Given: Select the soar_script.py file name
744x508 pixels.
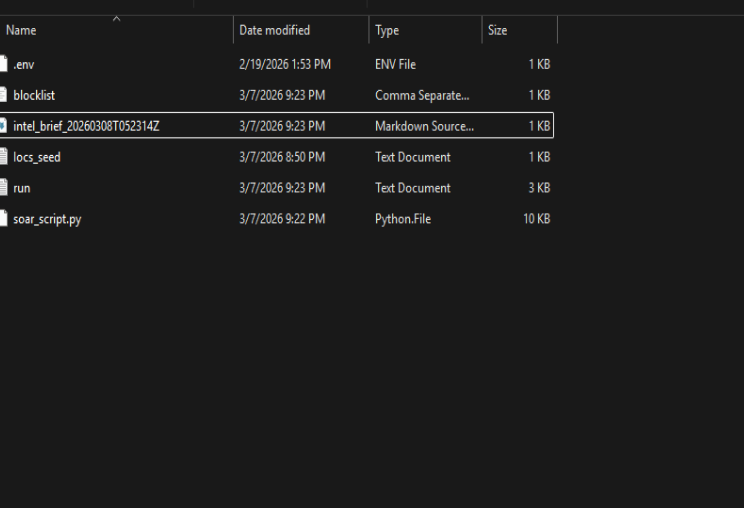Looking at the screenshot, I should coord(47,219).
